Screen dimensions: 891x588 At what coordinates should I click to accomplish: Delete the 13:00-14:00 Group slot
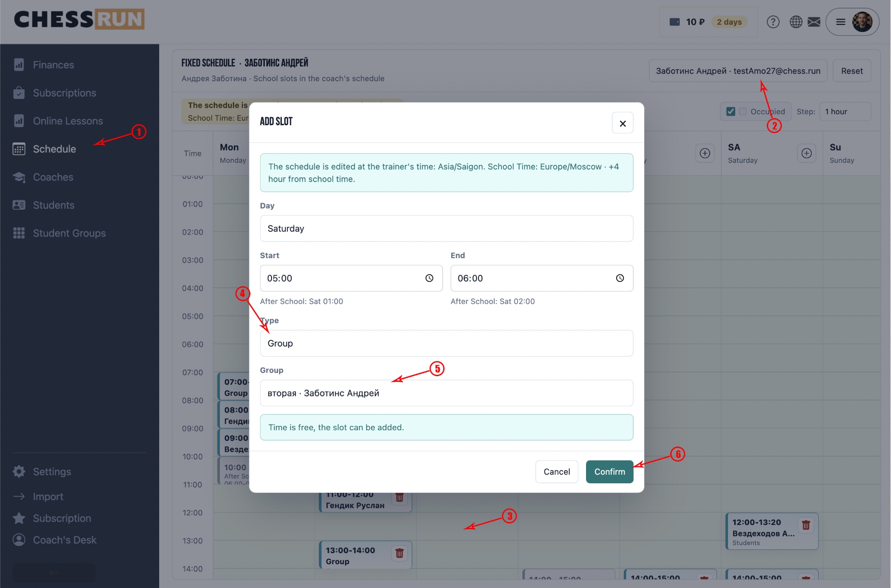click(400, 553)
